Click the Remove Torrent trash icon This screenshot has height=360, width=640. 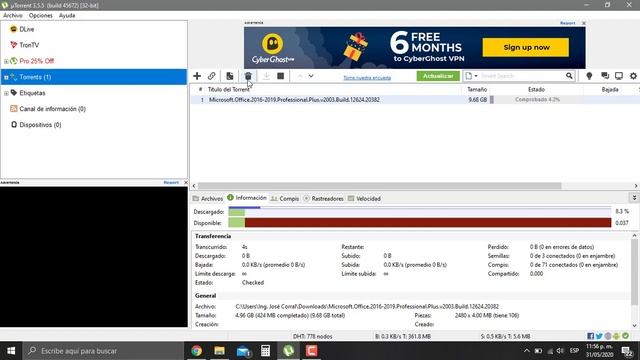tap(248, 76)
